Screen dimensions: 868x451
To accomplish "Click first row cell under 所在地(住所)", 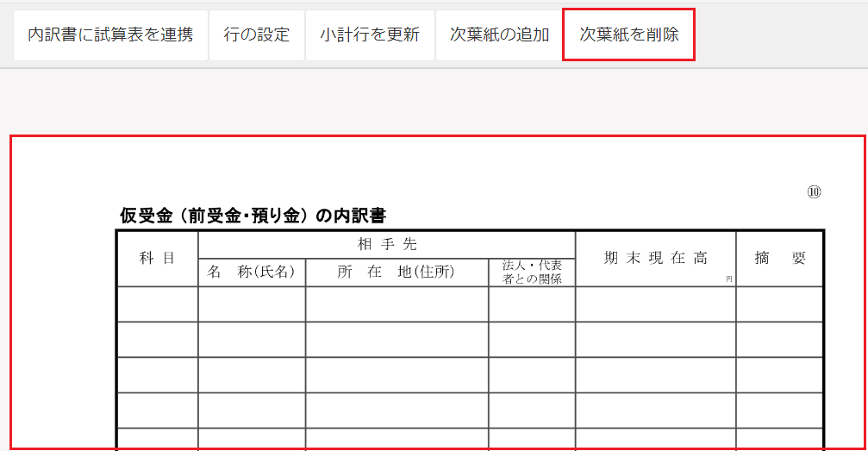I will tap(397, 304).
